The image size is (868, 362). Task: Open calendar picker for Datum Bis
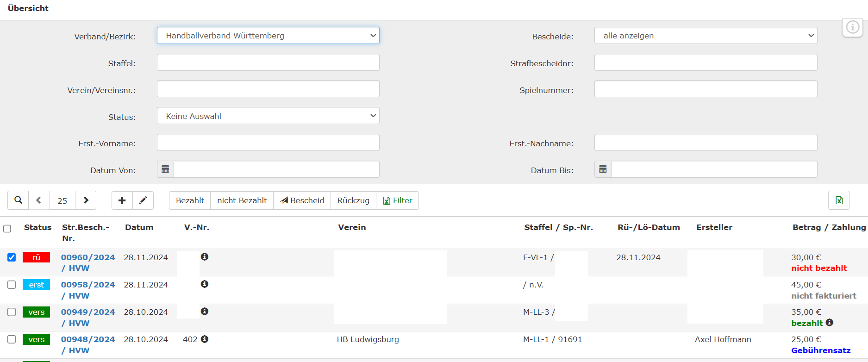point(603,169)
